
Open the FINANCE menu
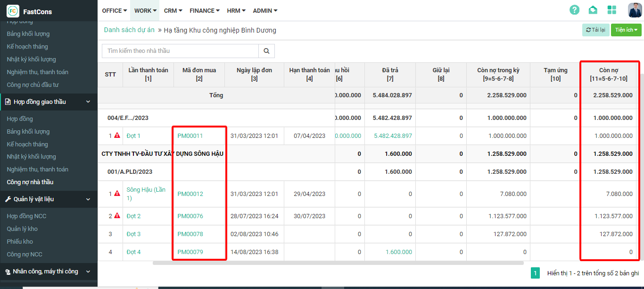coord(205,10)
